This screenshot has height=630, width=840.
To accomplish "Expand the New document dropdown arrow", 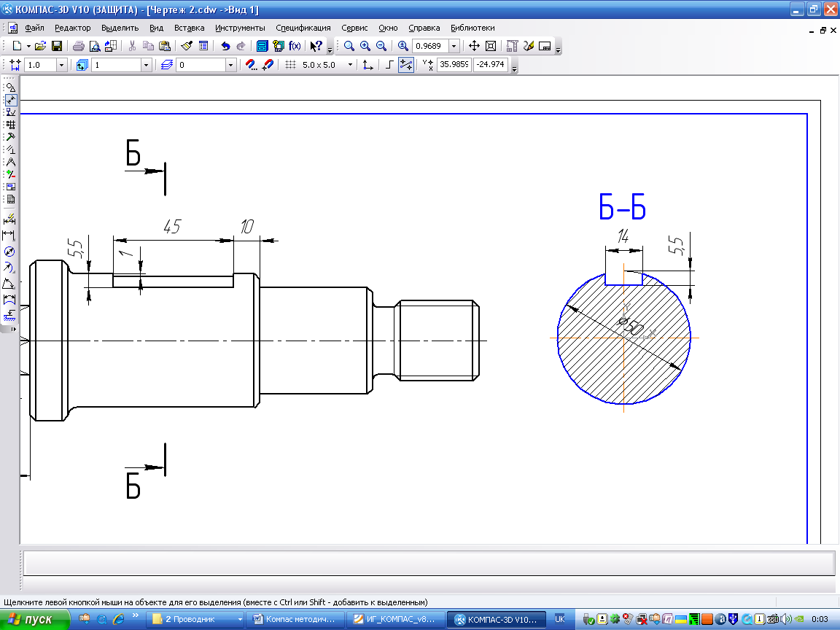I will click(x=28, y=46).
